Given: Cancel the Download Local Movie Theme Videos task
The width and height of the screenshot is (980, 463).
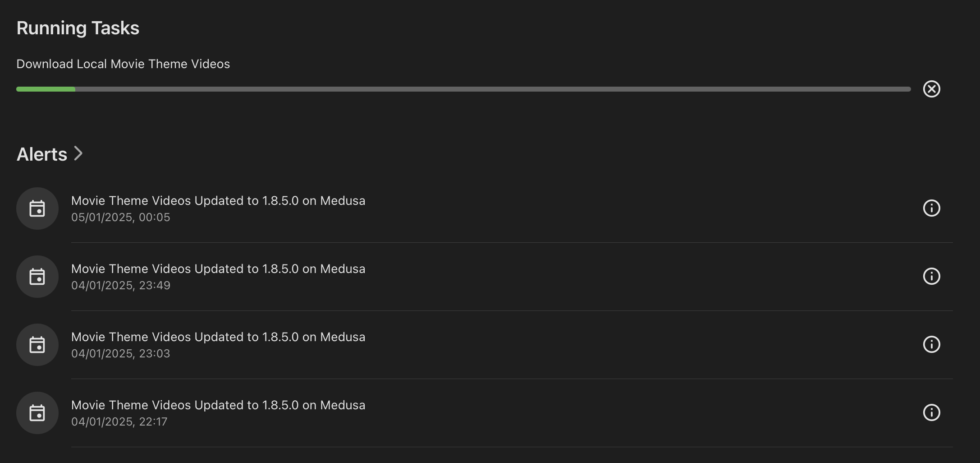Looking at the screenshot, I should point(931,89).
